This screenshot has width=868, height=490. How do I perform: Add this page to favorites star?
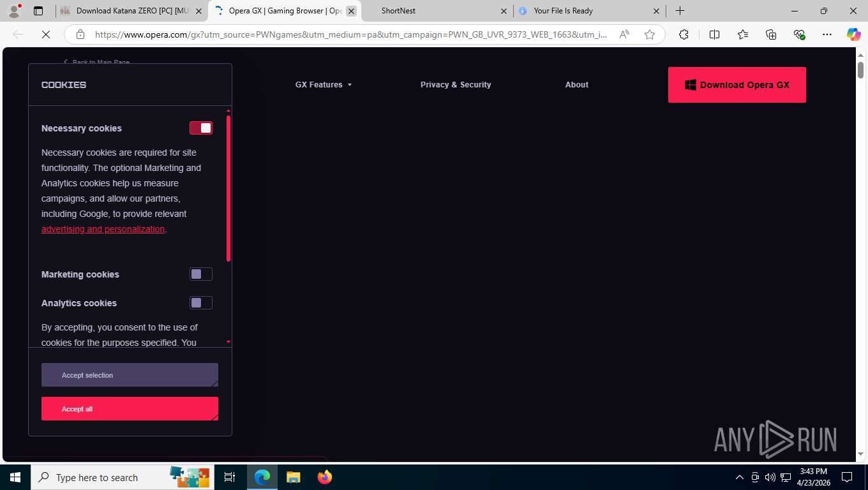(650, 35)
